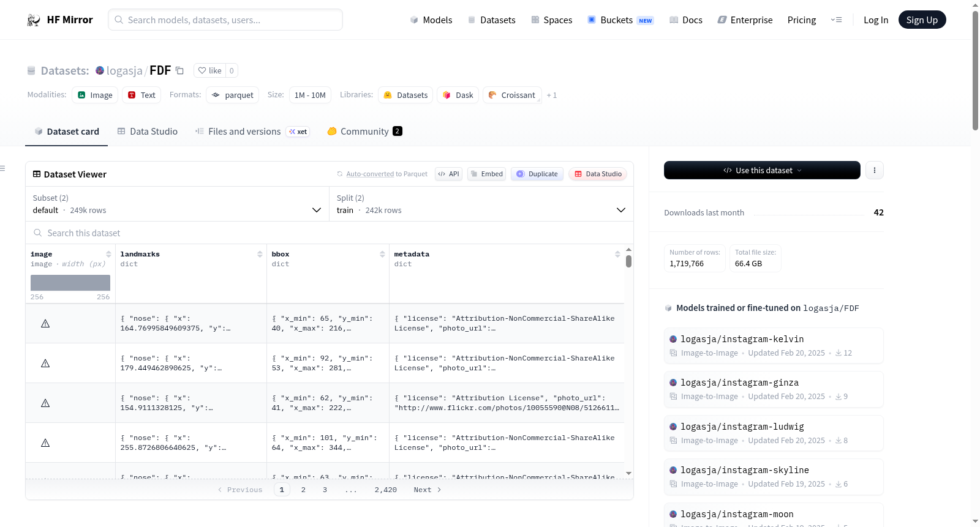The width and height of the screenshot is (980, 527).
Task: Click the warning icon in the 164.769 row
Action: (x=45, y=323)
